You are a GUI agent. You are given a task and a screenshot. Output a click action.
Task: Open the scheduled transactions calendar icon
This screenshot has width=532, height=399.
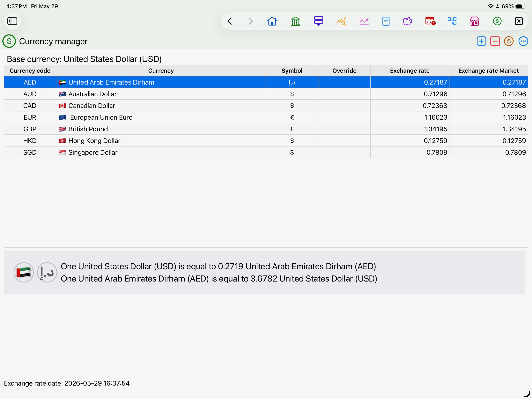pyautogui.click(x=430, y=21)
